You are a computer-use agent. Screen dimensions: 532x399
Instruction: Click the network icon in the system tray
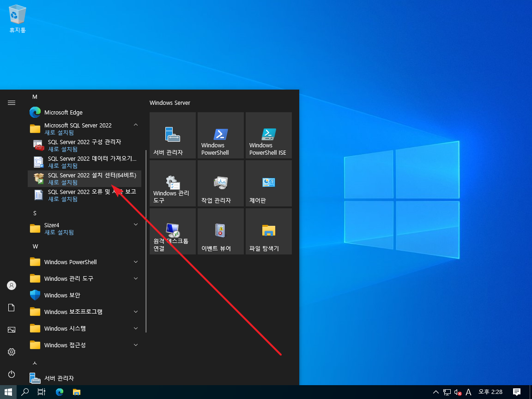(447, 392)
